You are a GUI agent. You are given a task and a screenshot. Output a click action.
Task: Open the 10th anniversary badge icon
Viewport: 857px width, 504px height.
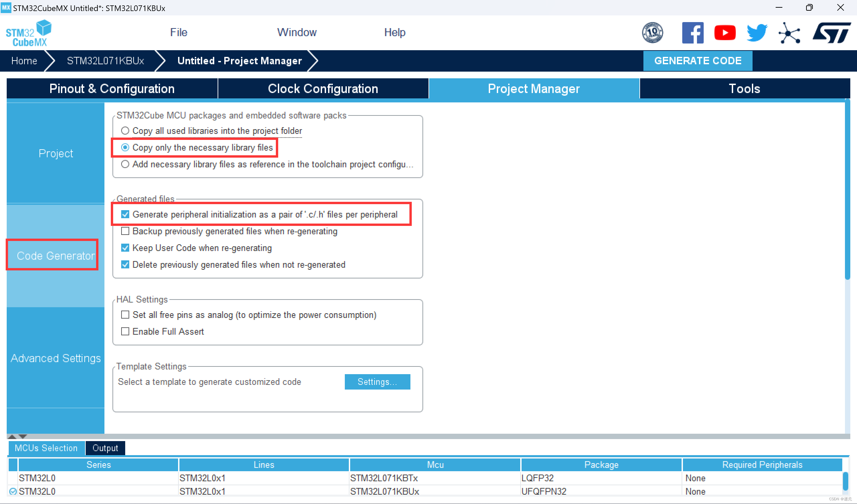point(652,33)
